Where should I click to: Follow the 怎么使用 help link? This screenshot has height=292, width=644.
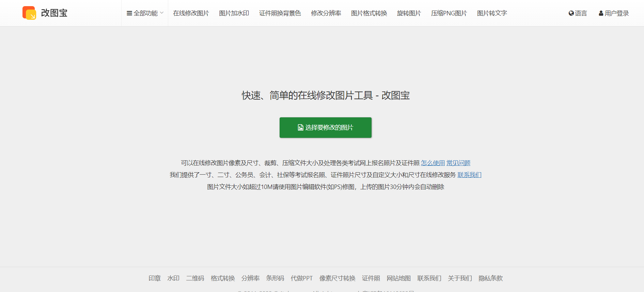tap(433, 163)
